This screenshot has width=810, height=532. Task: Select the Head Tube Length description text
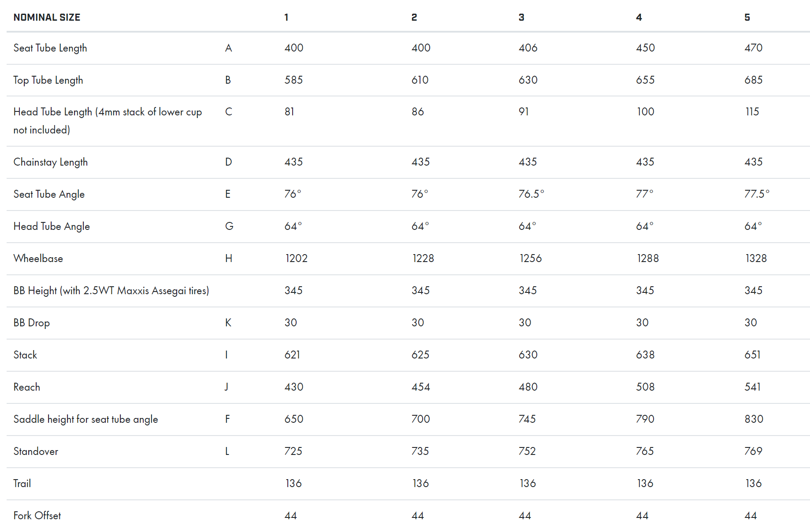tap(108, 121)
